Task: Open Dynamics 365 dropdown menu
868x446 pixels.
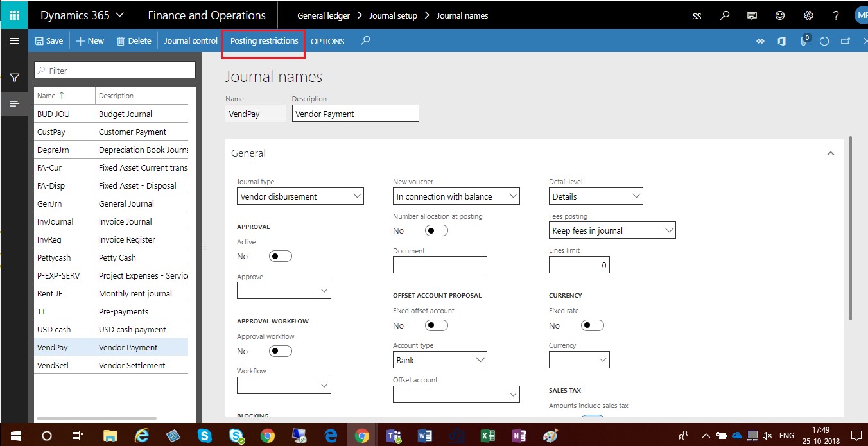Action: tap(83, 15)
